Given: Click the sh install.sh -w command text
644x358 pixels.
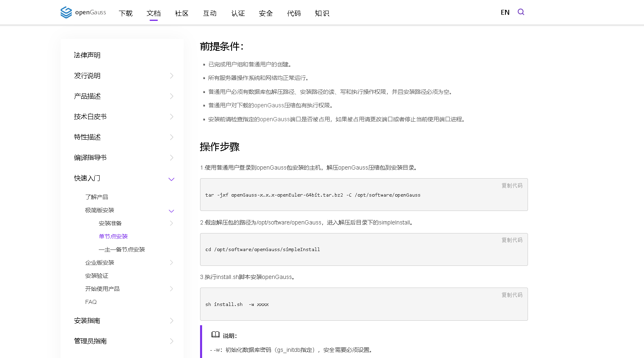Looking at the screenshot, I should point(237,304).
